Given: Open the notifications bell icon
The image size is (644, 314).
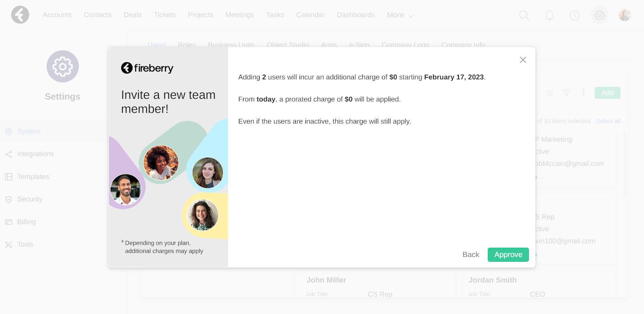Looking at the screenshot, I should coord(549,15).
